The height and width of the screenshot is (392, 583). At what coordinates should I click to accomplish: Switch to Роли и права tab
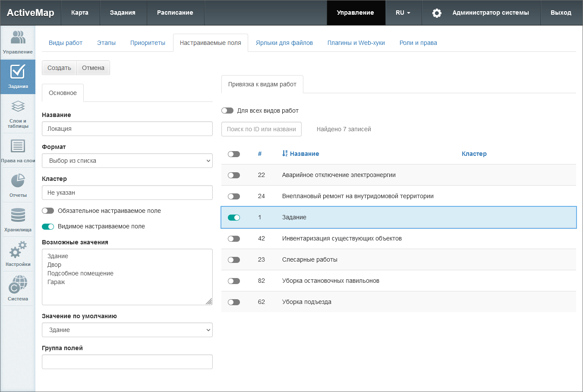click(418, 43)
